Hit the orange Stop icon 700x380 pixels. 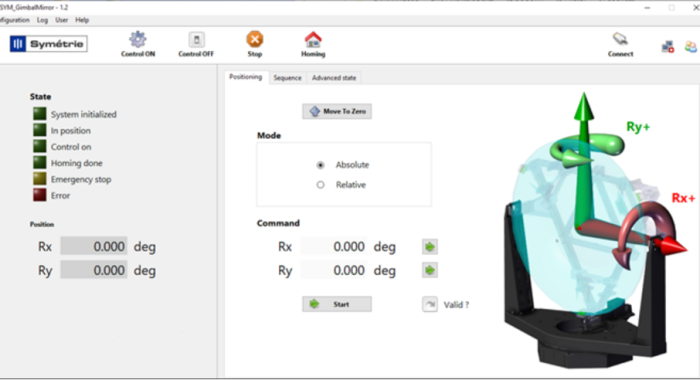click(254, 39)
